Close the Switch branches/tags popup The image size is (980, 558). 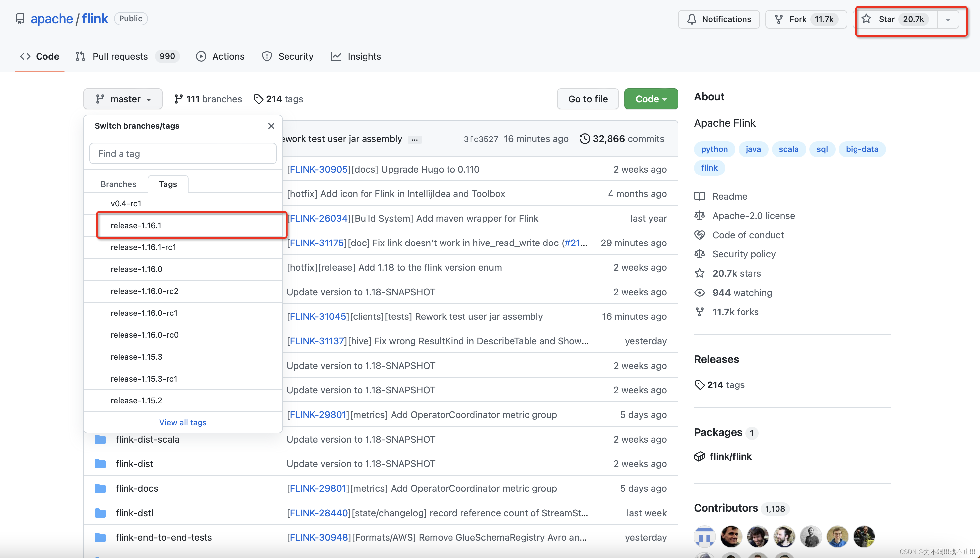pos(271,126)
